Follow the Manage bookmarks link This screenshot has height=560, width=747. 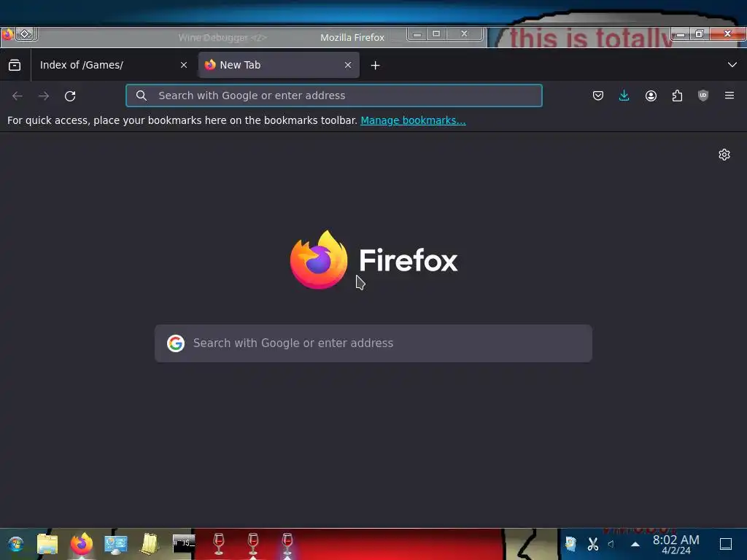tap(413, 120)
